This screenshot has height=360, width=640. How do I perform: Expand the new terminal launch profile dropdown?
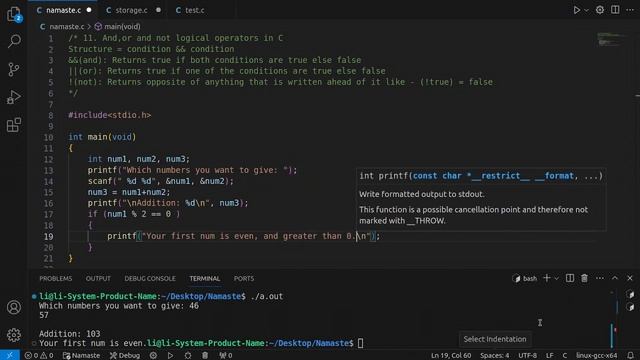(x=556, y=278)
